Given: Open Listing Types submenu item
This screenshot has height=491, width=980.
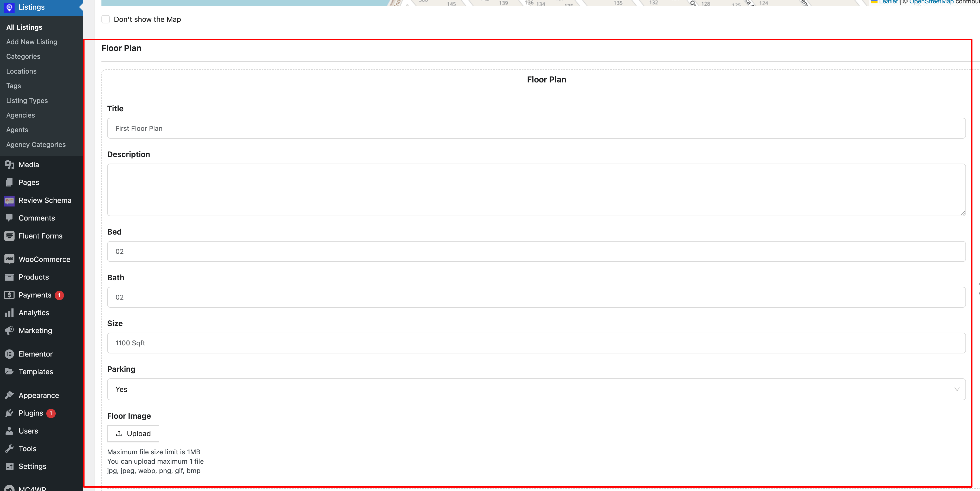Looking at the screenshot, I should click(x=27, y=101).
